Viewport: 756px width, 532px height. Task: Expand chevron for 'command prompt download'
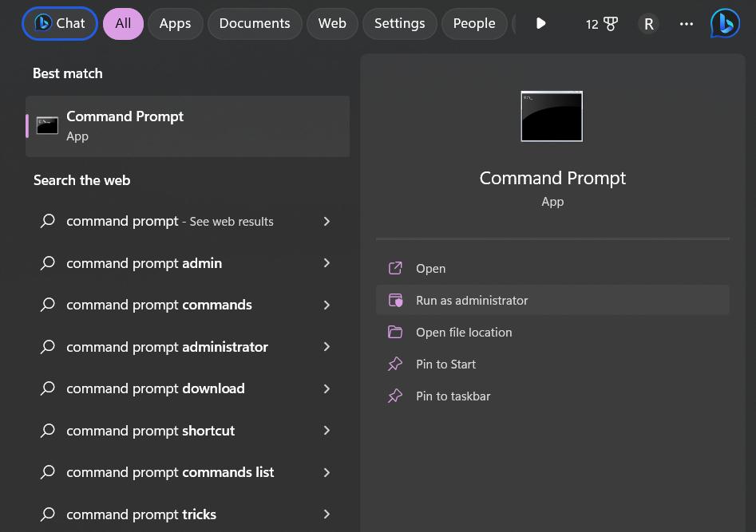click(x=327, y=388)
